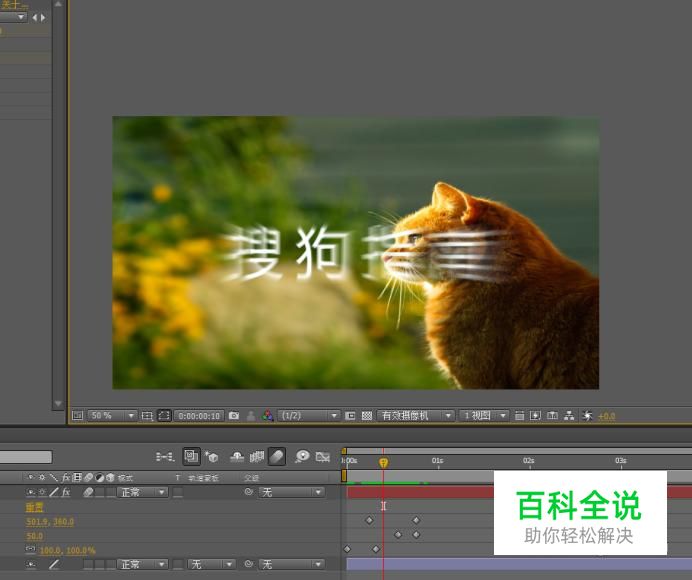Click the 重置 reset link
The image size is (692, 580).
pos(34,507)
